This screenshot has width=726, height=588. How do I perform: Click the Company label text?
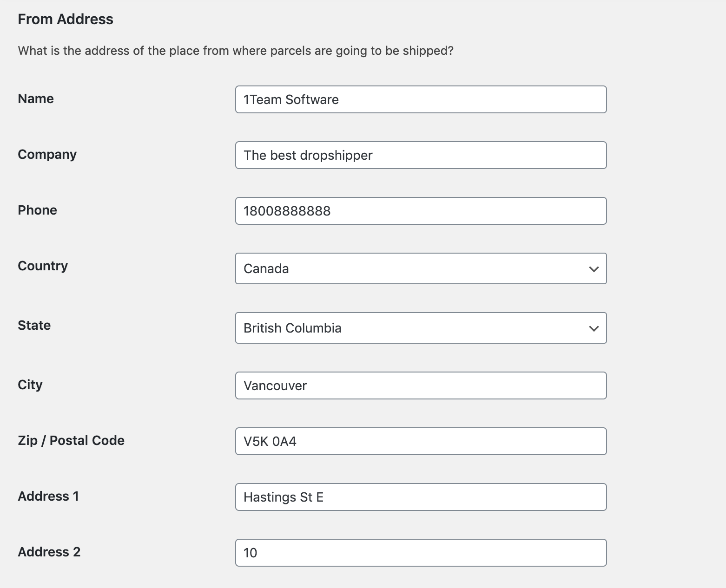point(47,154)
